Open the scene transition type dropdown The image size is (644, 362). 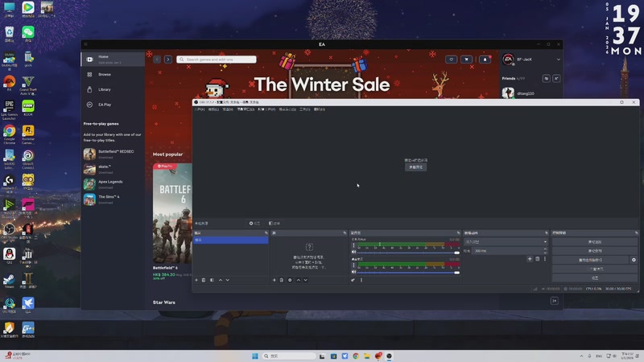pyautogui.click(x=506, y=242)
